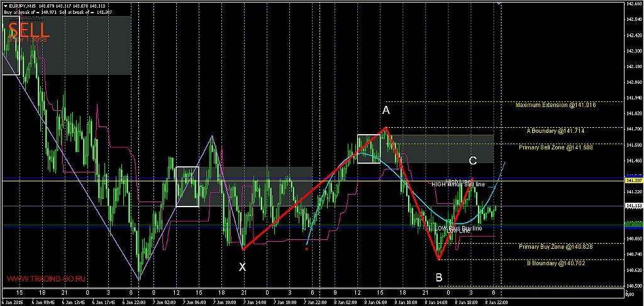
Task: Select the point C label
Action: (x=473, y=161)
